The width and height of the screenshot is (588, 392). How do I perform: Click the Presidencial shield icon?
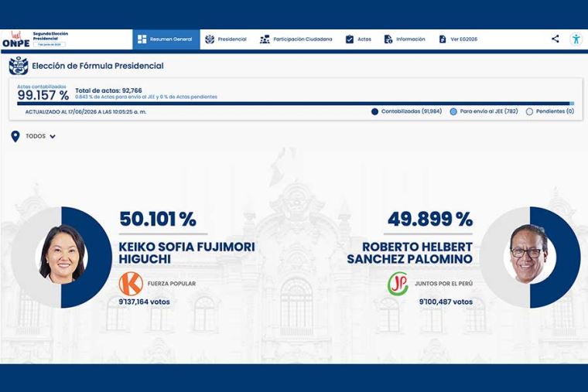[x=210, y=39]
